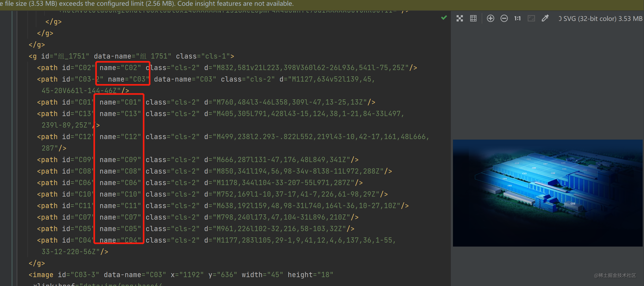Click the zoom in icon
Viewport: 644px width, 286px height.
pos(490,18)
